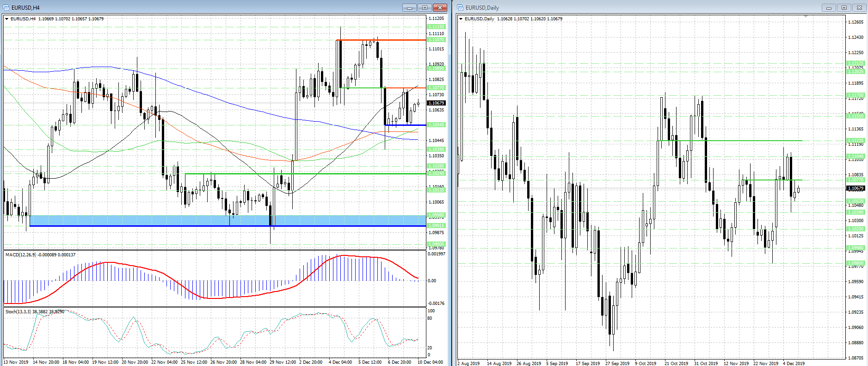The height and width of the screenshot is (366, 868).
Task: Expand the one-click trading arrow on Daily chart
Action: pyautogui.click(x=461, y=19)
